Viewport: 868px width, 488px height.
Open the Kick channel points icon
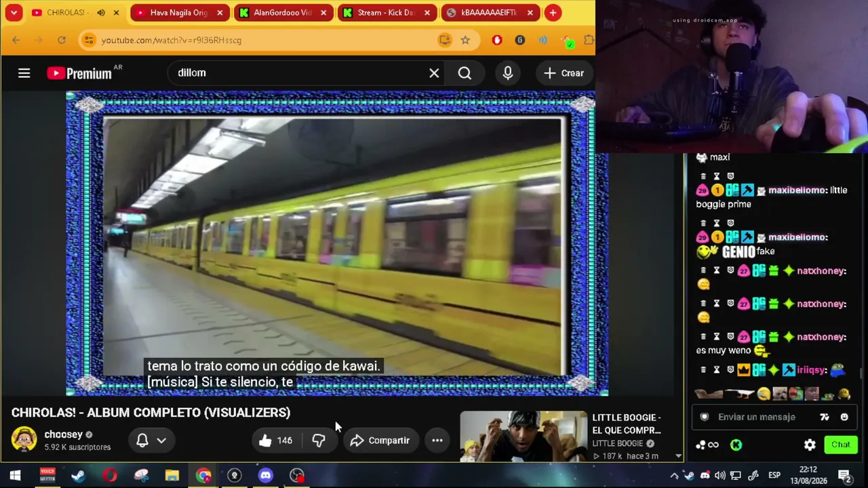point(707,445)
